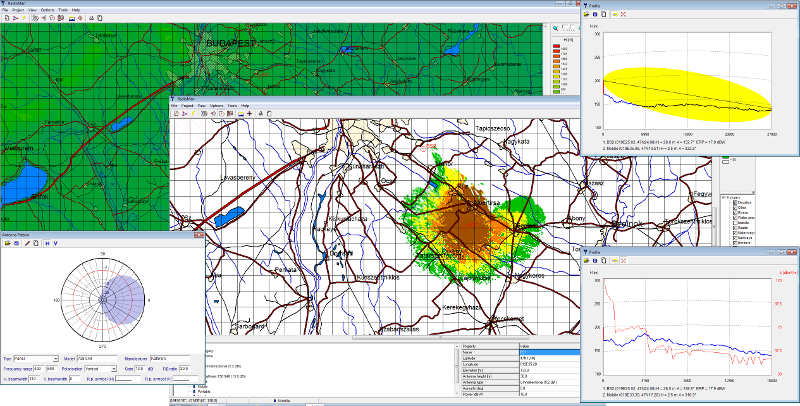Image resolution: width=800 pixels, height=406 pixels.
Task: Click the printer icon in back RadioMar toolbar
Action: pyautogui.click(x=90, y=18)
